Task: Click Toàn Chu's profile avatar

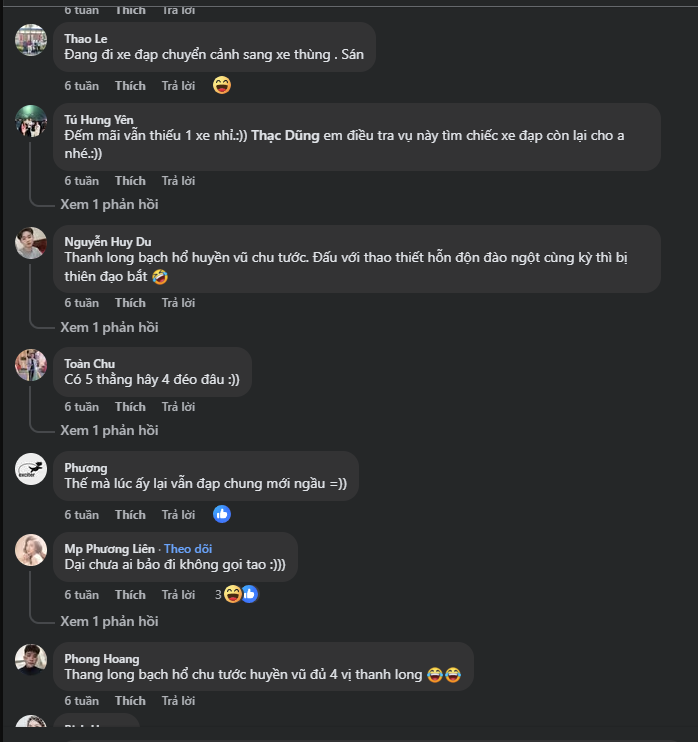Action: pyautogui.click(x=31, y=365)
